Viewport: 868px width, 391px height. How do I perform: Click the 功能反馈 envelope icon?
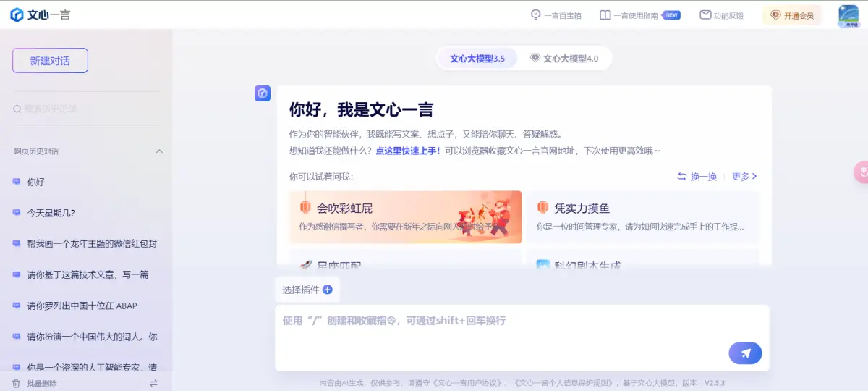[705, 15]
